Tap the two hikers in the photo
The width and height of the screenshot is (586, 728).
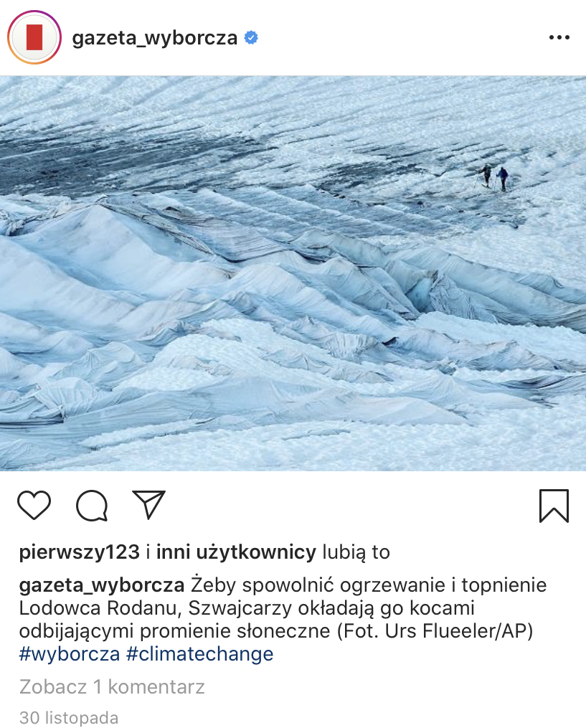click(495, 178)
